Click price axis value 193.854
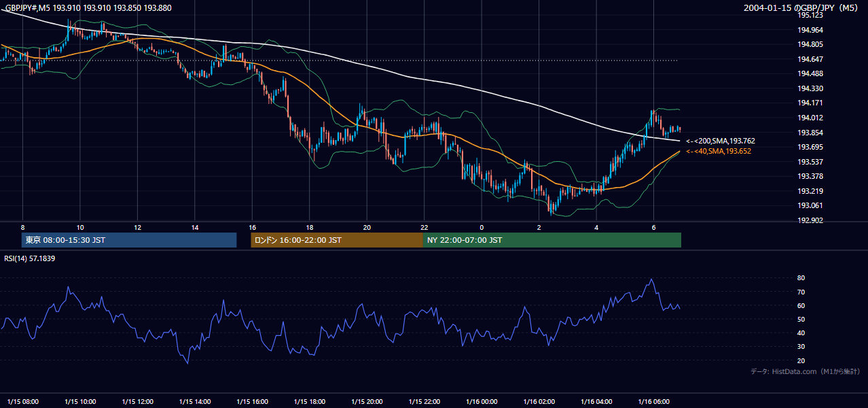 coord(810,133)
